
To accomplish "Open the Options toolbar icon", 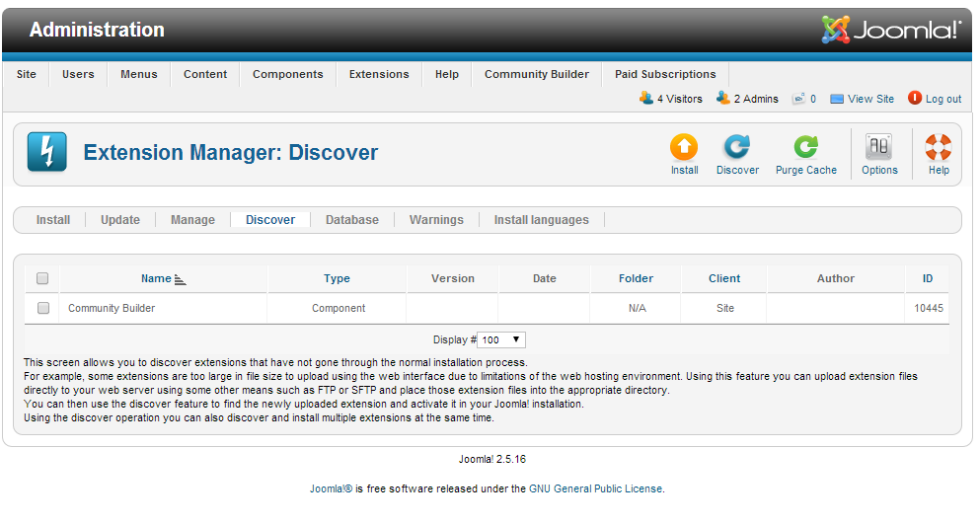I will 878,148.
